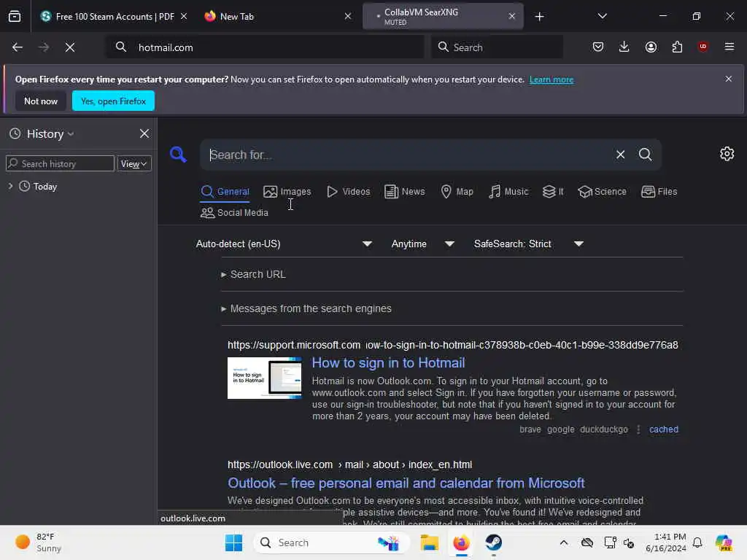Open SearXNG preferences gear

pos(727,154)
